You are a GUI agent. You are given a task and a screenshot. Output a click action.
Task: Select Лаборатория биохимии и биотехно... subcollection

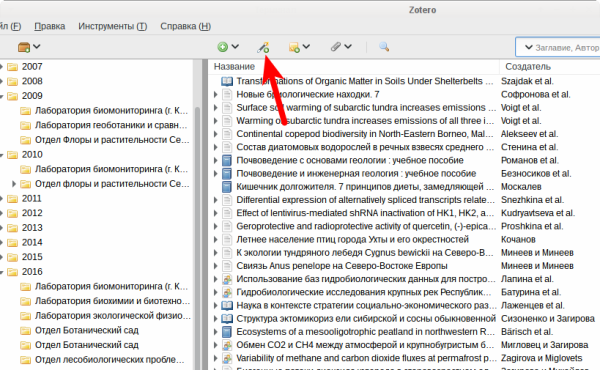coord(112,301)
